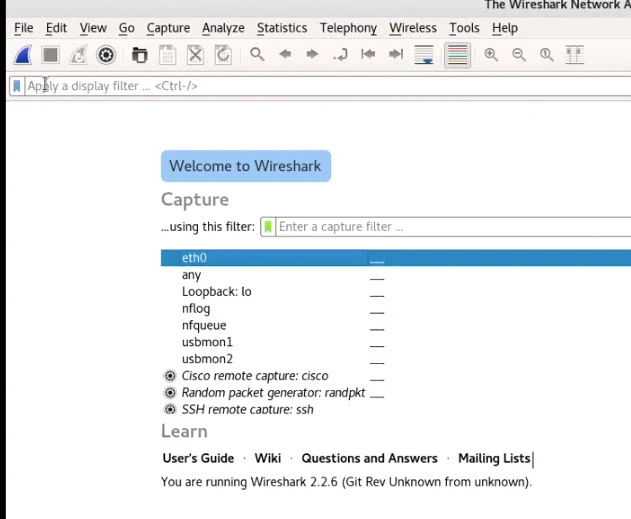
Task: Open the File menu
Action: click(24, 28)
